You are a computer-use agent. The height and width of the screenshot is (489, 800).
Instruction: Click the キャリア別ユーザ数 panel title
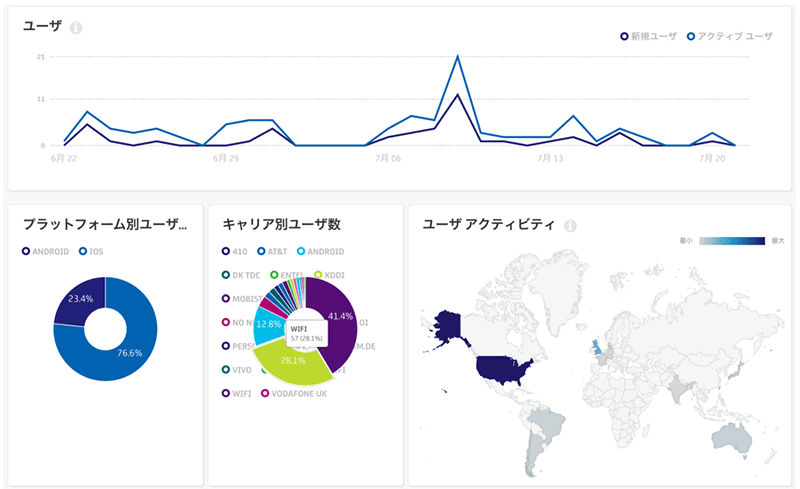pyautogui.click(x=281, y=224)
